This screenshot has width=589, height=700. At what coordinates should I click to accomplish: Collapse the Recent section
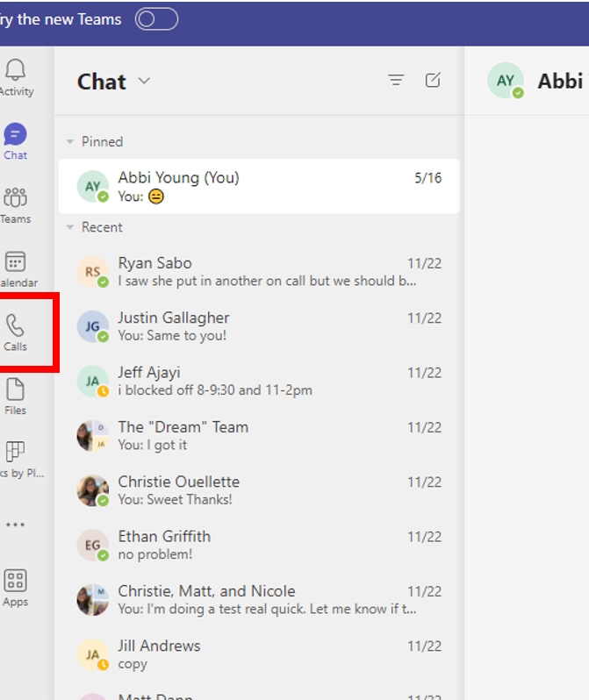pyautogui.click(x=69, y=227)
